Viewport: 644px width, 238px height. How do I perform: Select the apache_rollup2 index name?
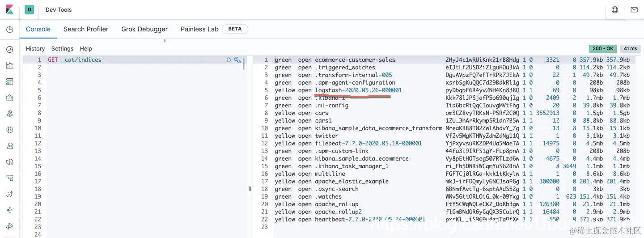tap(338, 212)
